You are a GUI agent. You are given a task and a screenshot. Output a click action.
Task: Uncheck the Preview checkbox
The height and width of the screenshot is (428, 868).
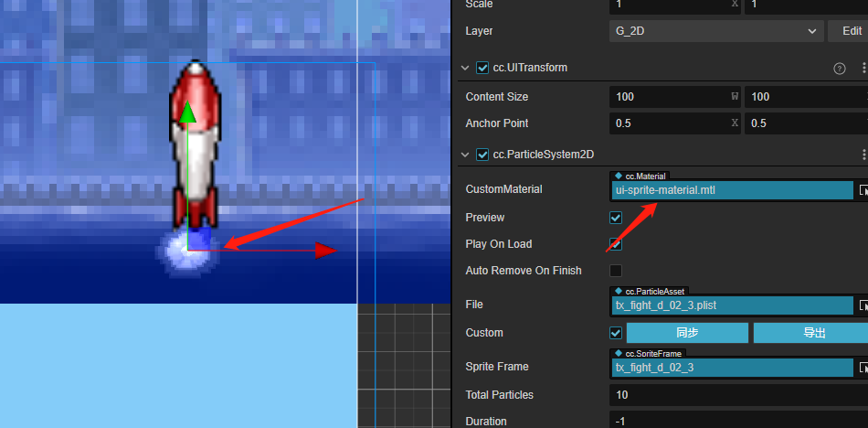coord(616,218)
